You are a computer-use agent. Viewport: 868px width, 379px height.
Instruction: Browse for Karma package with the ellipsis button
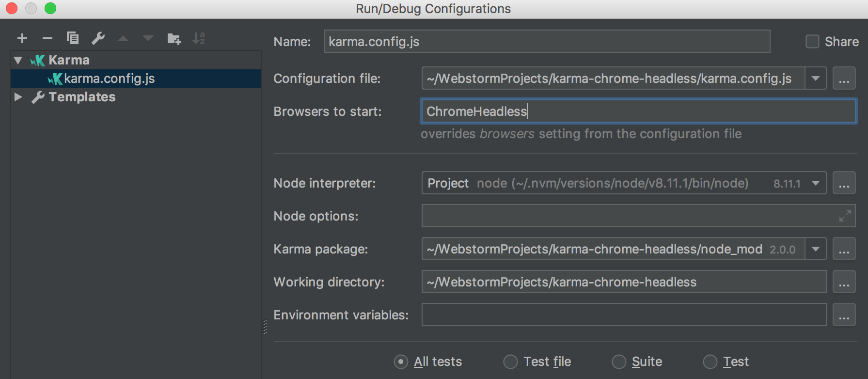point(844,249)
